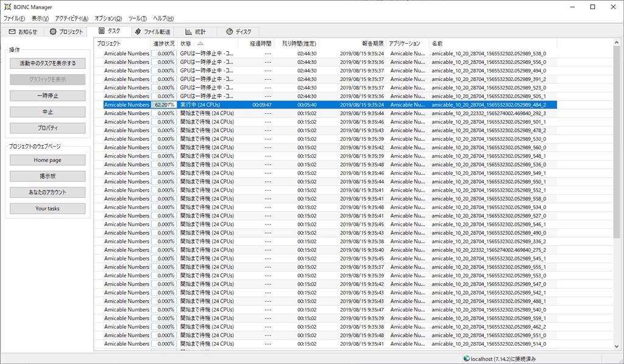The image size is (624, 364).
Task: Sort by the プロジェクト column header
Action: (x=122, y=43)
